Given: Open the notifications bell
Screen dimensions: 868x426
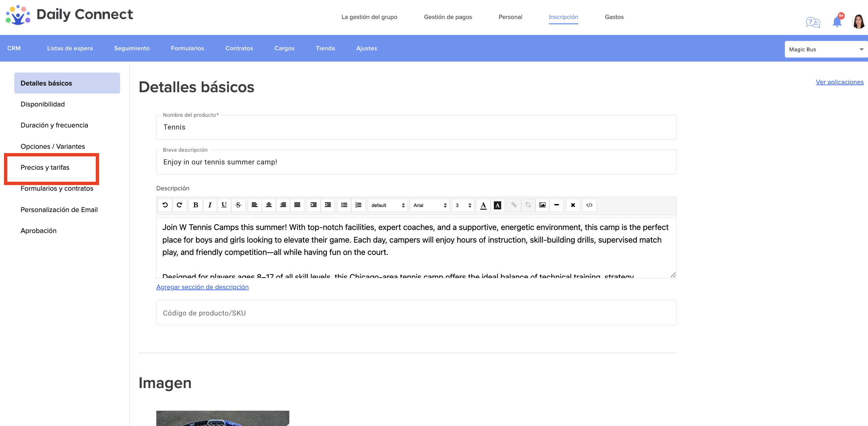Looking at the screenshot, I should pos(837,22).
